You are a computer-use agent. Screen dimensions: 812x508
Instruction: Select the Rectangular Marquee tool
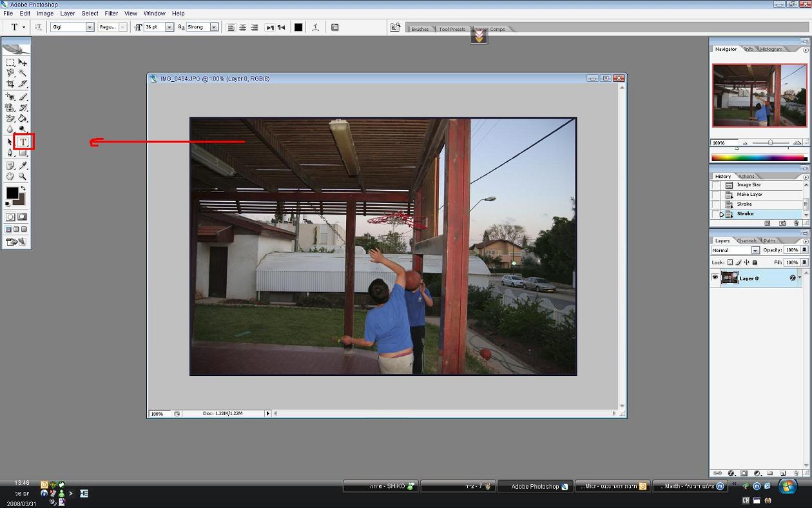pos(10,63)
